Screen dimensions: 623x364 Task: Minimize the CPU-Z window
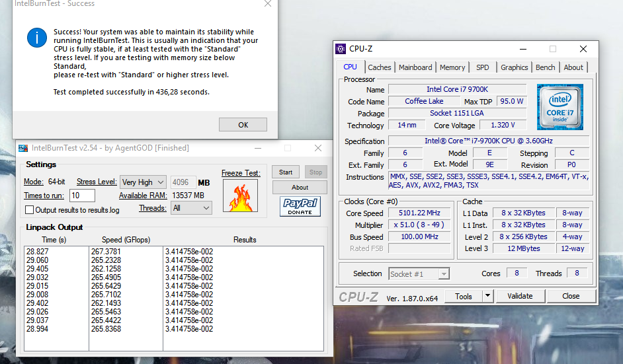click(523, 49)
